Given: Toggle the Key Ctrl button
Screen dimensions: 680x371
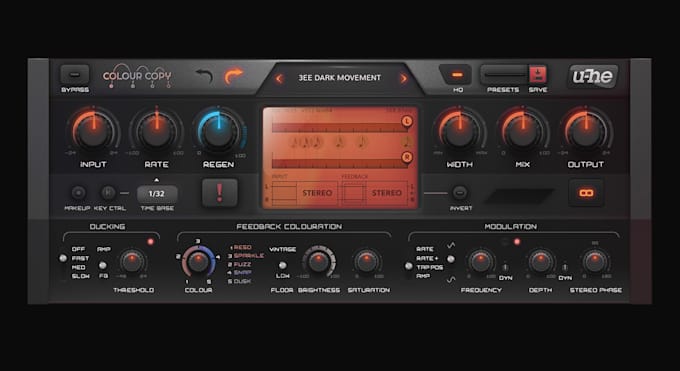Looking at the screenshot, I should click(108, 192).
